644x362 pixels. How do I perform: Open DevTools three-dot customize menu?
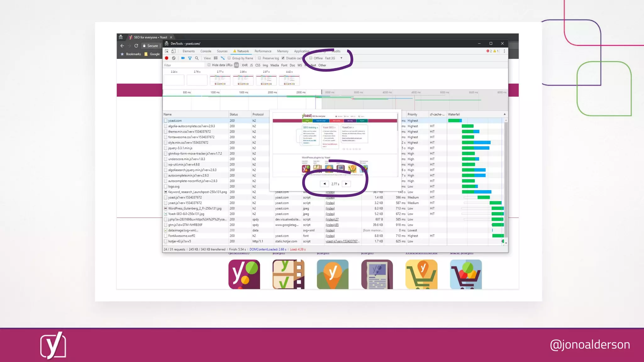(x=504, y=51)
